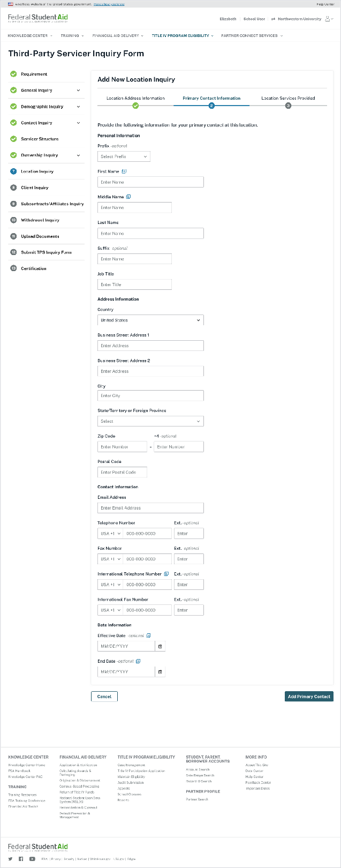Screen dimensions: 341x868
Task: Expand the Ownership Inquiry sidebar section
Action: [78, 155]
